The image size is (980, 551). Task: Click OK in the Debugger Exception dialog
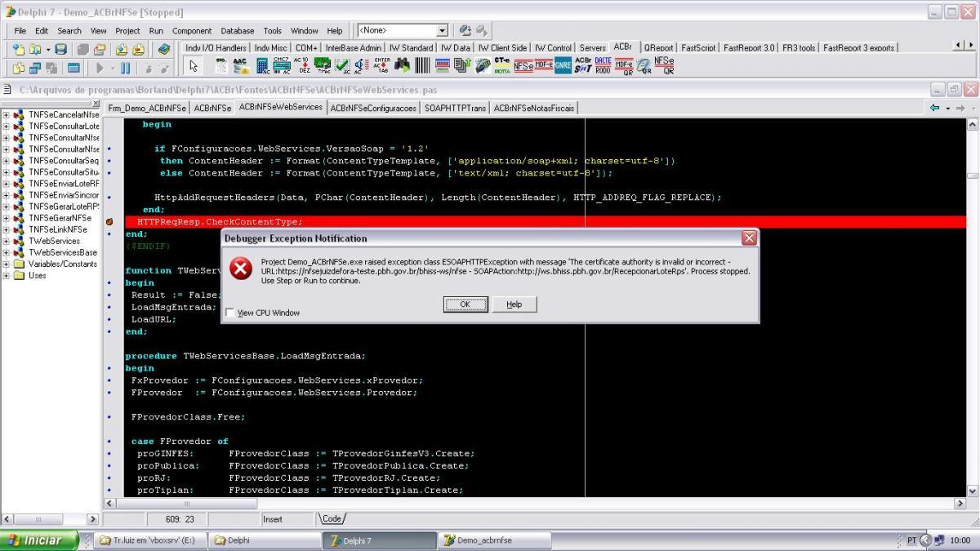click(x=465, y=304)
